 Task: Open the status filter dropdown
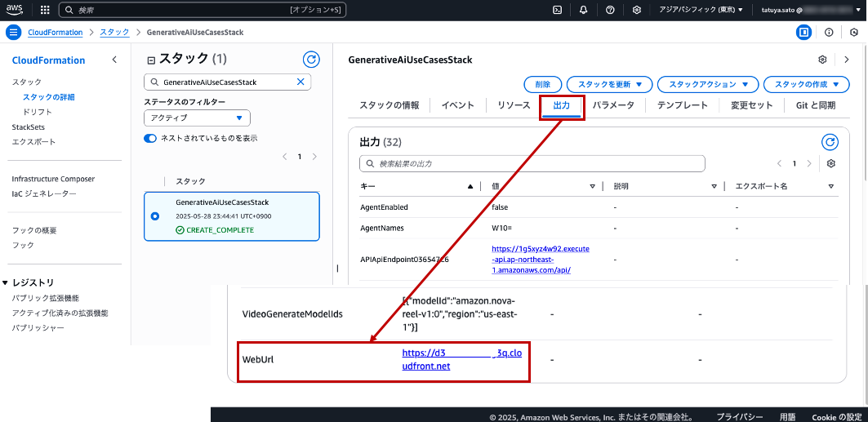click(197, 118)
